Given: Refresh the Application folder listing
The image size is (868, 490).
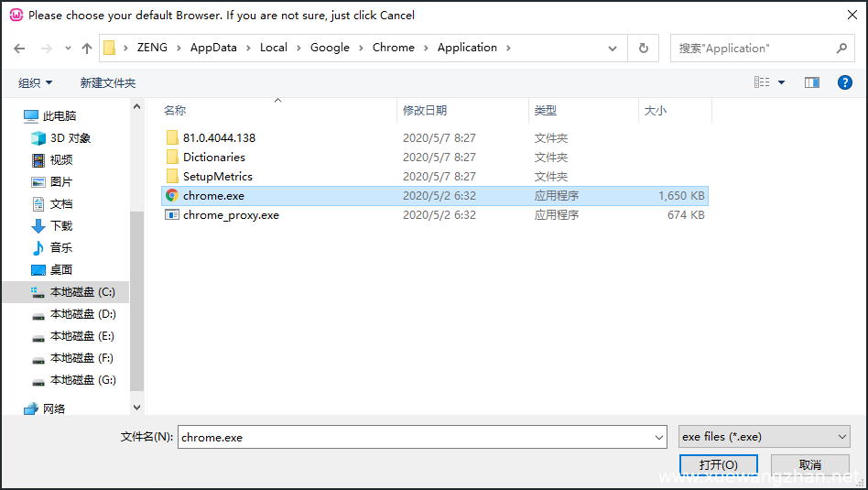Looking at the screenshot, I should (644, 48).
